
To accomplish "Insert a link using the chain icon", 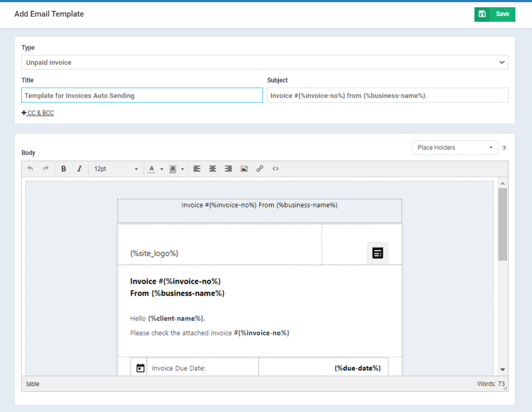I will click(260, 169).
